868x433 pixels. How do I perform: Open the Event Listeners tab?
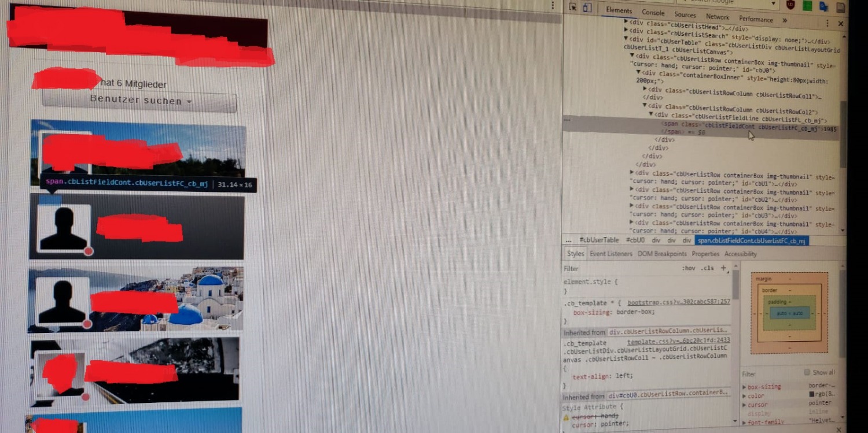(x=611, y=254)
